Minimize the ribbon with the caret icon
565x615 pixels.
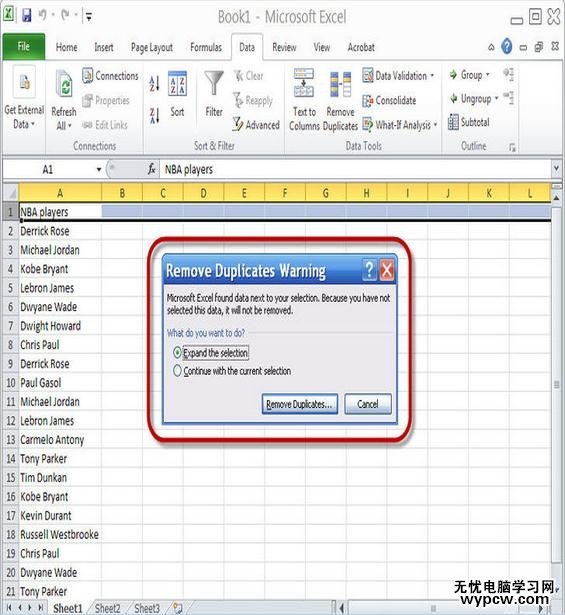(x=491, y=47)
